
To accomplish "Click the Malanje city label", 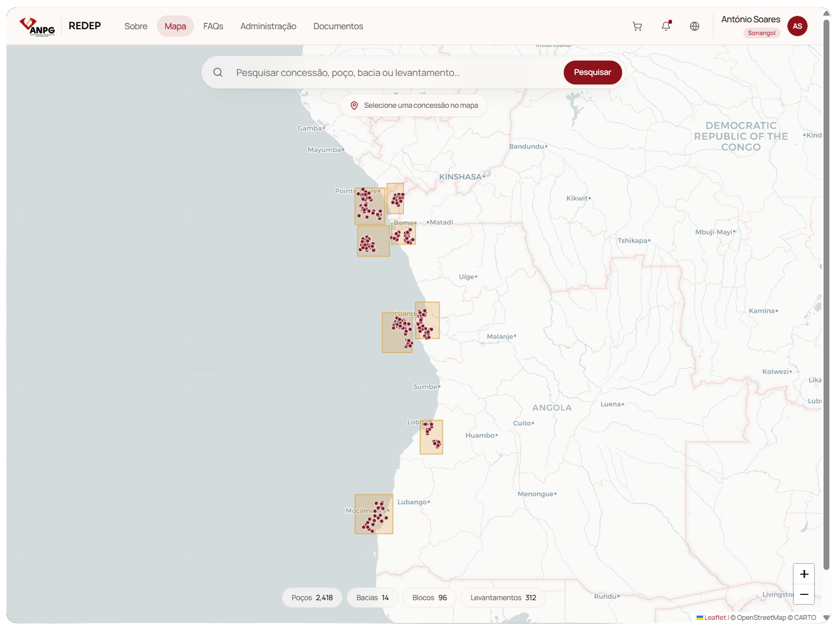I will pyautogui.click(x=500, y=336).
